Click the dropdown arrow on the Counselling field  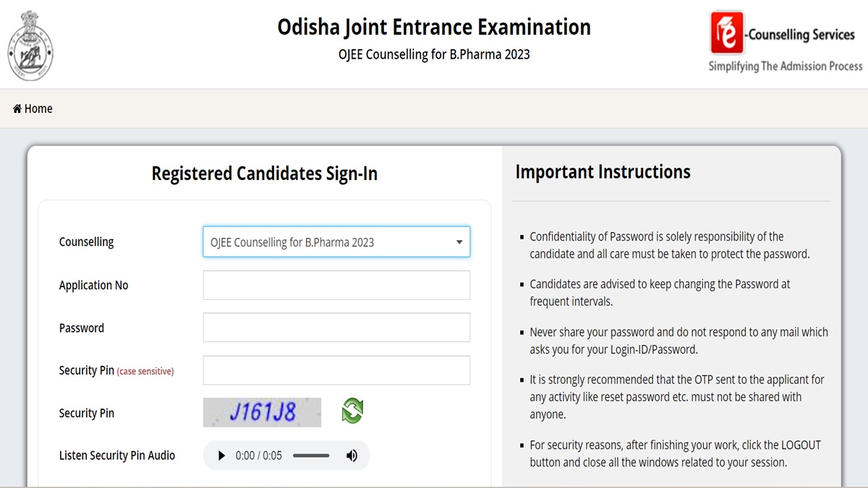click(x=459, y=241)
